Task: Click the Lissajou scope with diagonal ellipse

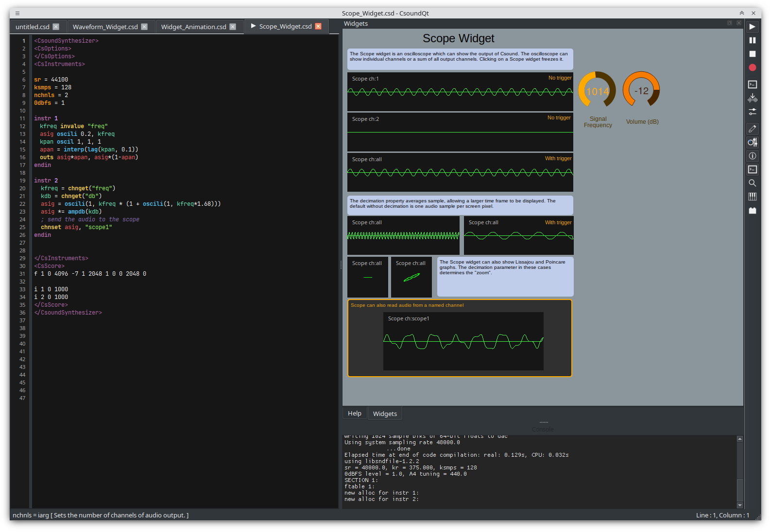Action: coord(411,277)
